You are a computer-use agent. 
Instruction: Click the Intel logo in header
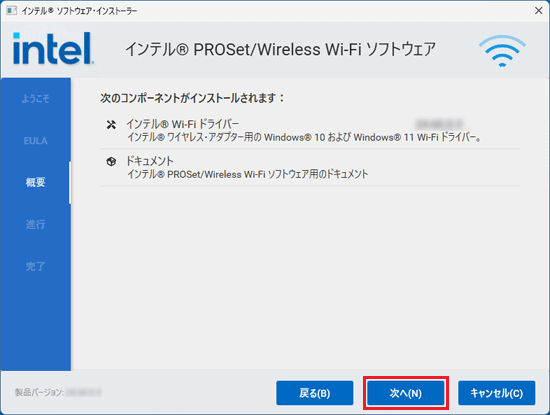[x=53, y=48]
